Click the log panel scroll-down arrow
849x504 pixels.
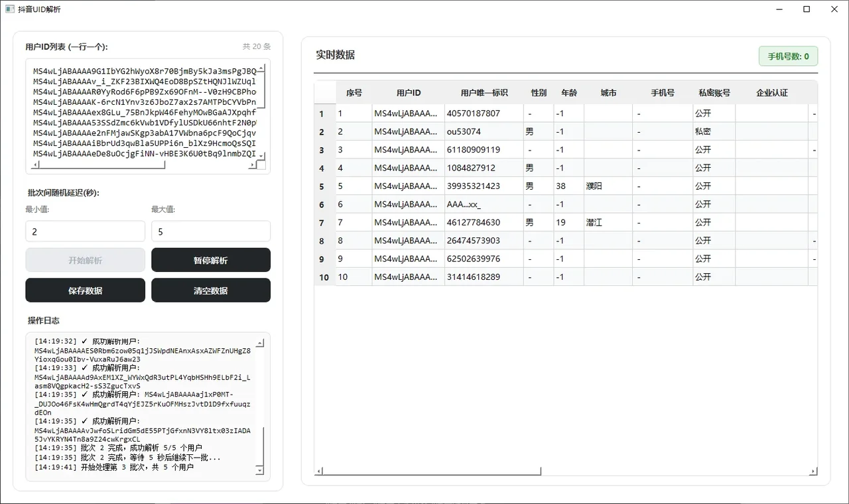click(260, 470)
